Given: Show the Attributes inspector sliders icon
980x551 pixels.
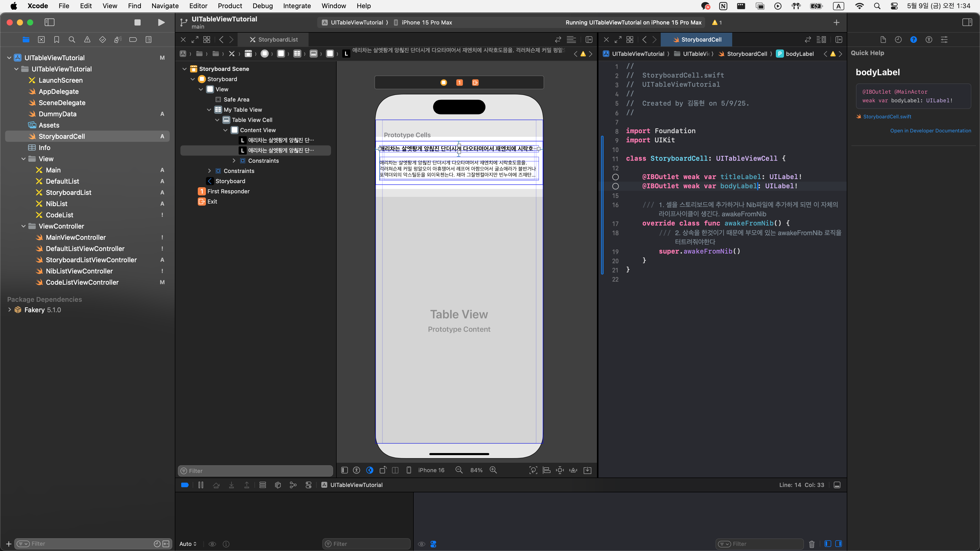Looking at the screenshot, I should click(x=944, y=40).
